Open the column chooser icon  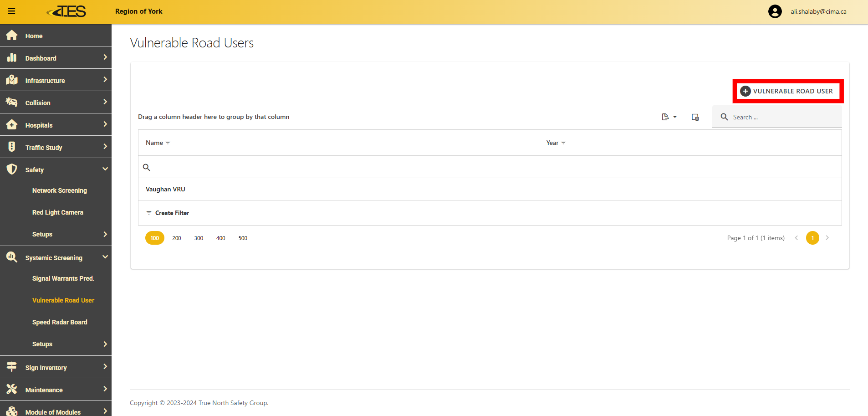point(695,117)
